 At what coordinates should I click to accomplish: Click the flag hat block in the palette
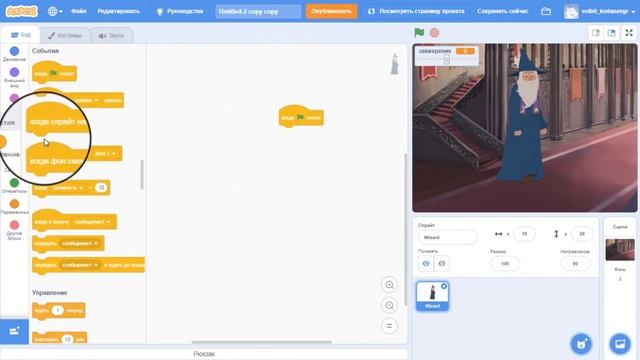tap(54, 73)
